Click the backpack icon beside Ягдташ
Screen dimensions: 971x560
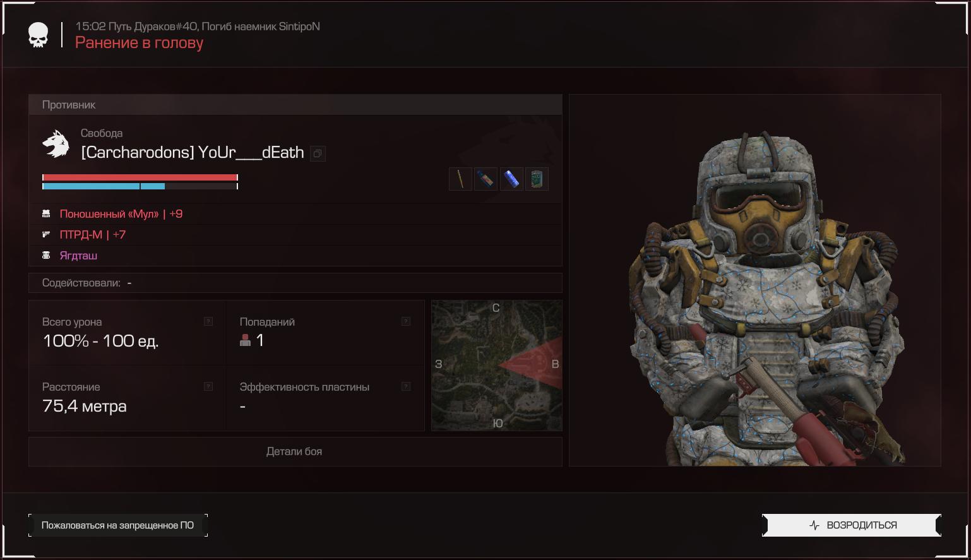46,256
